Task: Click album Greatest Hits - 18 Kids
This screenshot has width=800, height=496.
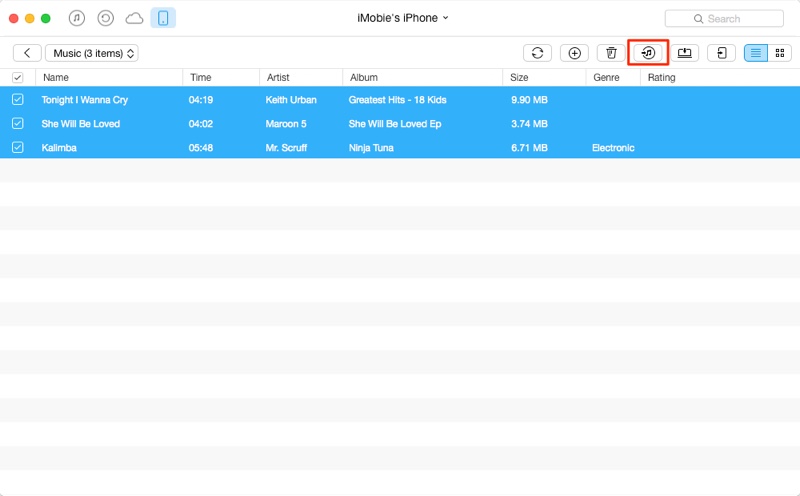Action: point(397,100)
